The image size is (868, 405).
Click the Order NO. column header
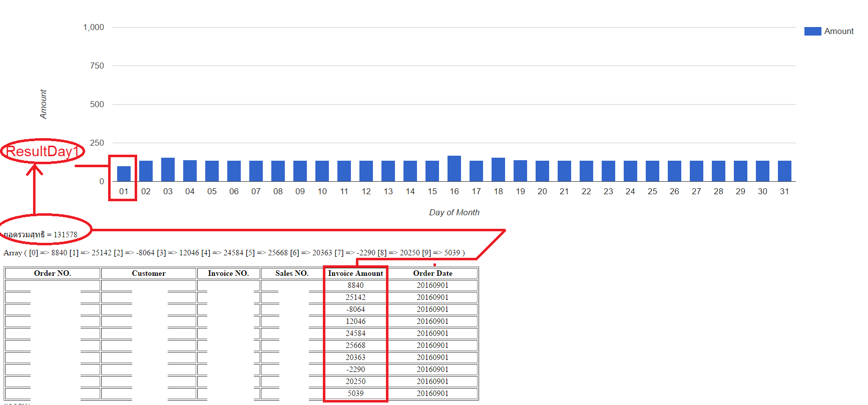tap(53, 273)
